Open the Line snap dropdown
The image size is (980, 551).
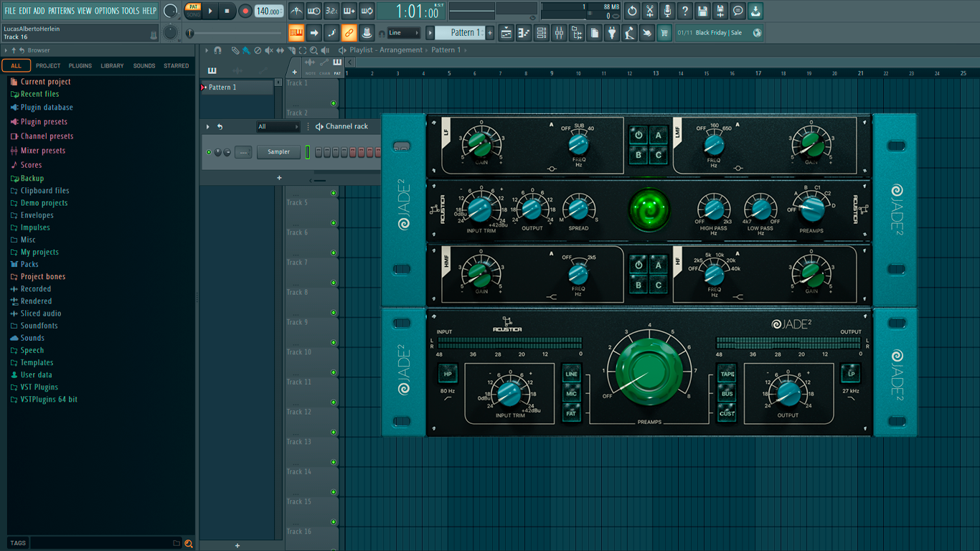pyautogui.click(x=403, y=33)
